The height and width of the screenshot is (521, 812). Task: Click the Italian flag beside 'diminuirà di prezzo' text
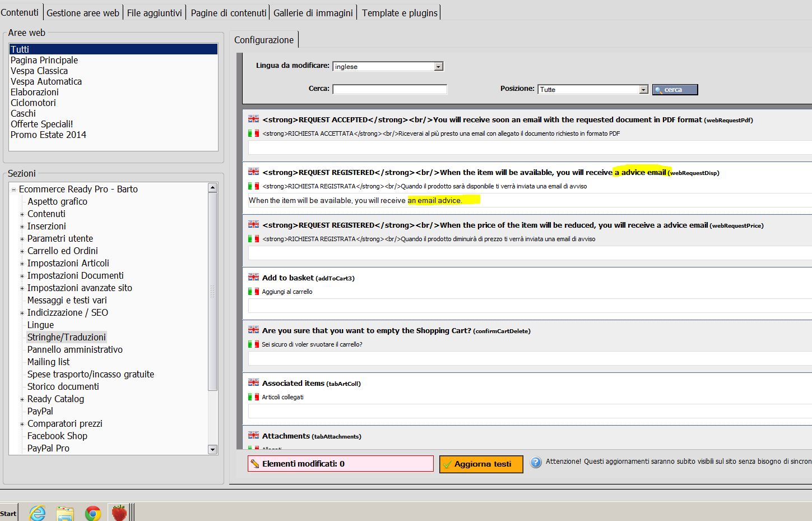click(254, 239)
